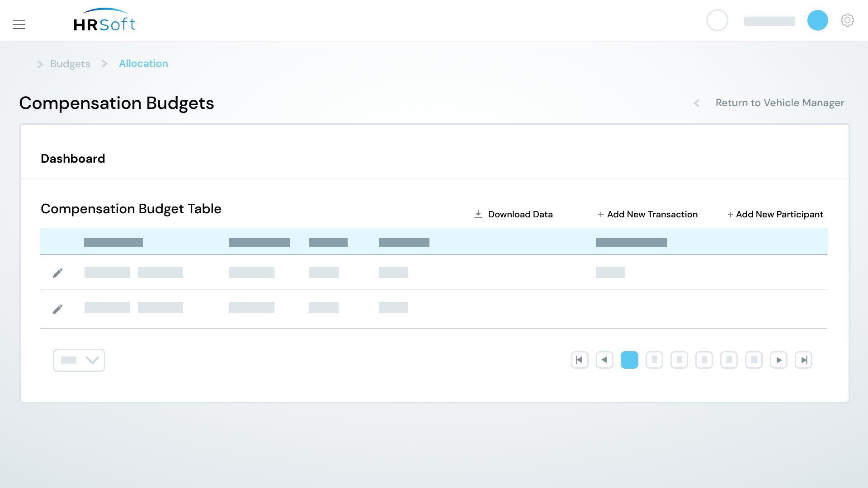Image resolution: width=868 pixels, height=488 pixels.
Task: Click the empty circle notification icon
Action: [717, 20]
